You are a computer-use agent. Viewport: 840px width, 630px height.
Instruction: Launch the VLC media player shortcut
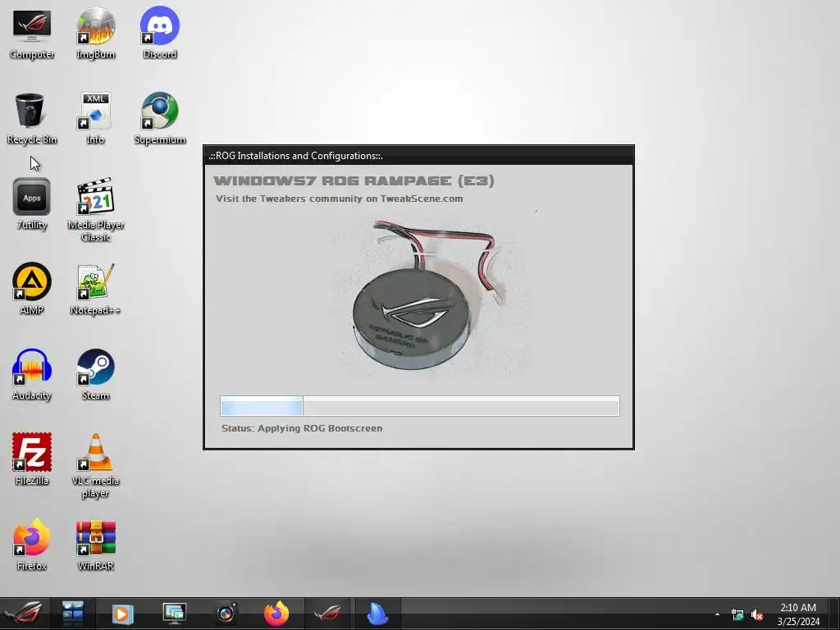point(95,466)
